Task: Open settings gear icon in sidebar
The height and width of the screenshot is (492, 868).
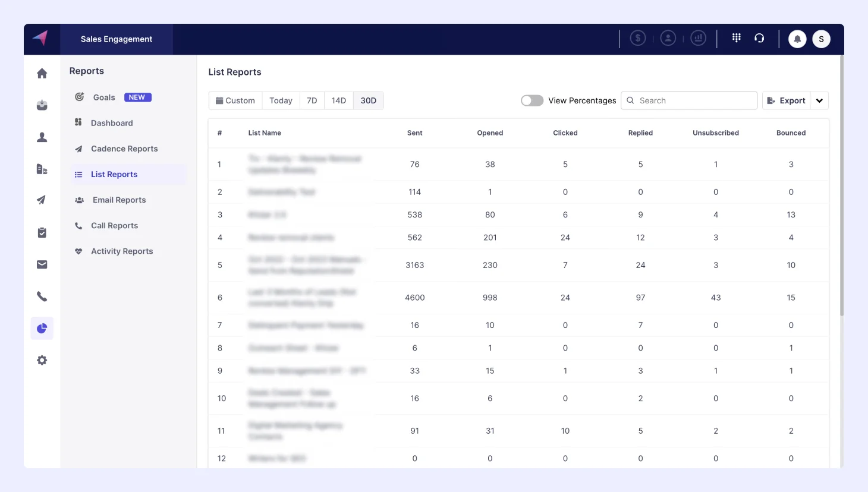Action: (x=42, y=360)
